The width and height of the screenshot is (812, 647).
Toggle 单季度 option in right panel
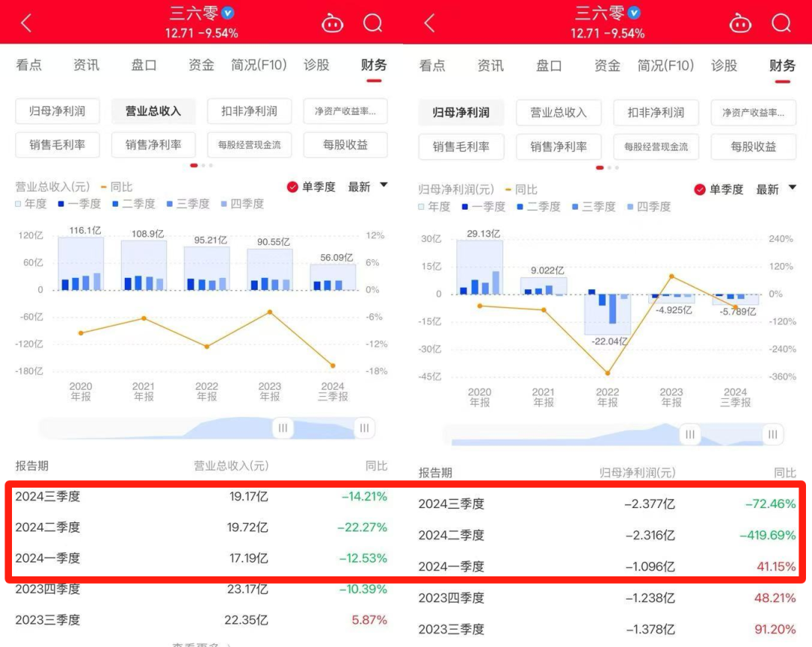point(719,189)
